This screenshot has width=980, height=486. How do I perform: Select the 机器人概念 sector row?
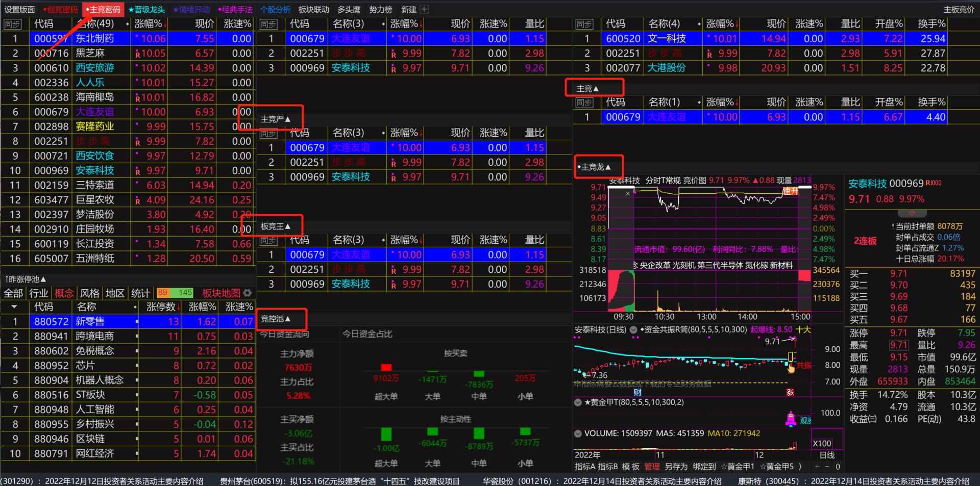click(x=128, y=380)
